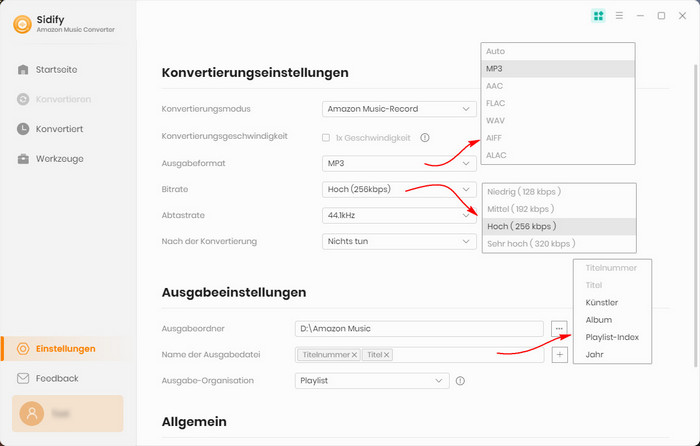Click the Feedback envelope icon
Viewport: 700px width, 446px height.
(23, 379)
